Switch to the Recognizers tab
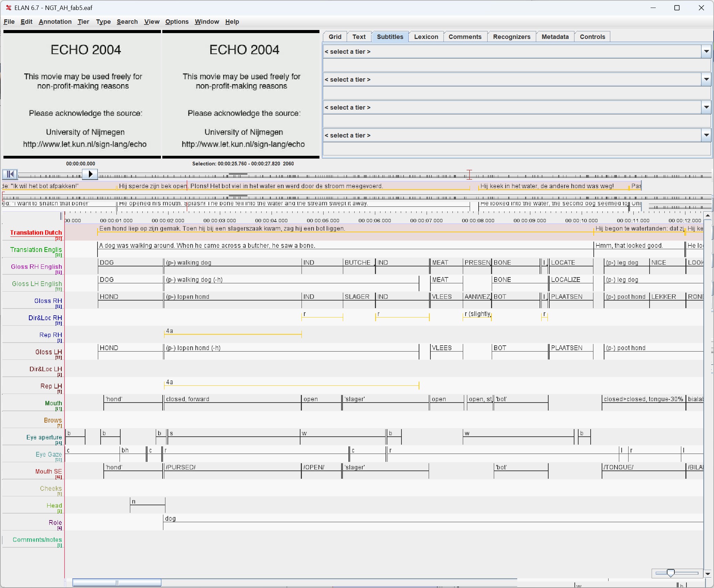This screenshot has width=714, height=588. [x=511, y=37]
